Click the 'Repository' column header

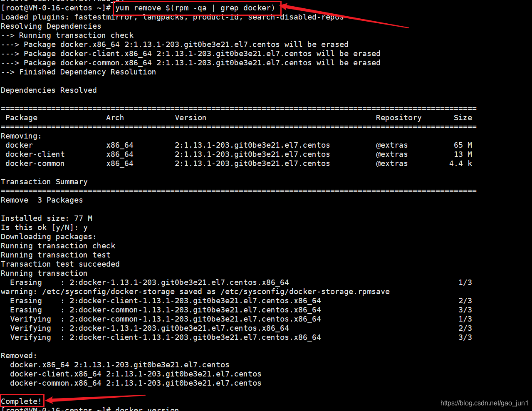point(398,118)
